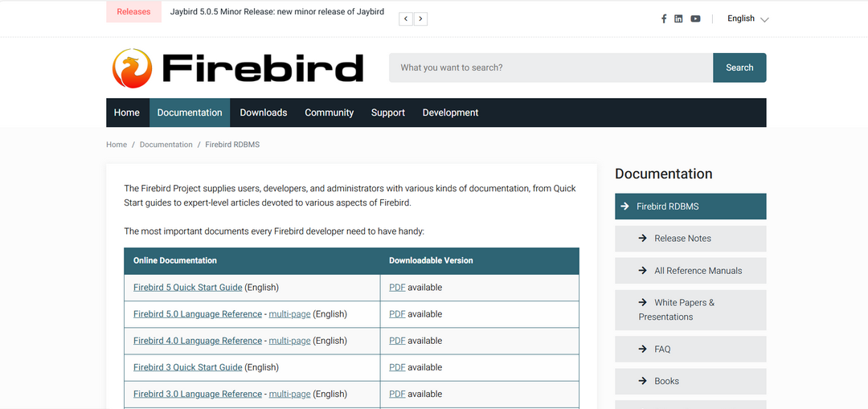This screenshot has height=409, width=868.
Task: Open Firebird 4.0 Language Reference link
Action: 198,341
